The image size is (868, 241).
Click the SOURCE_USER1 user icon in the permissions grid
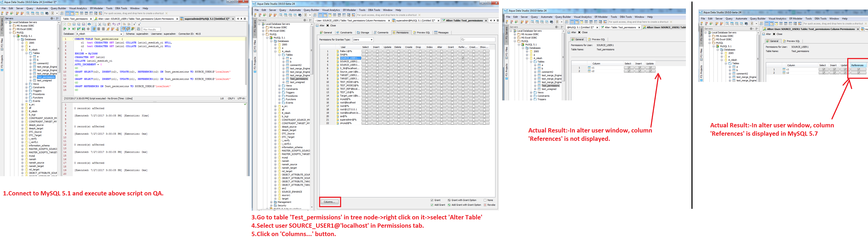click(x=338, y=58)
